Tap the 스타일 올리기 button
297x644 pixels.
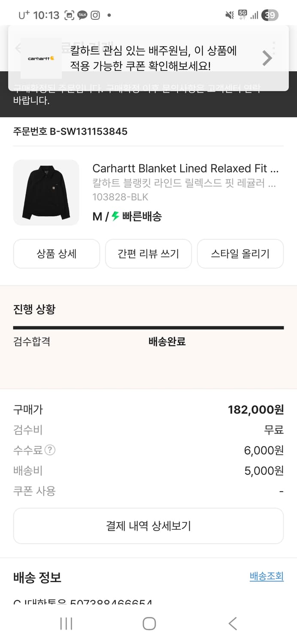tap(240, 254)
